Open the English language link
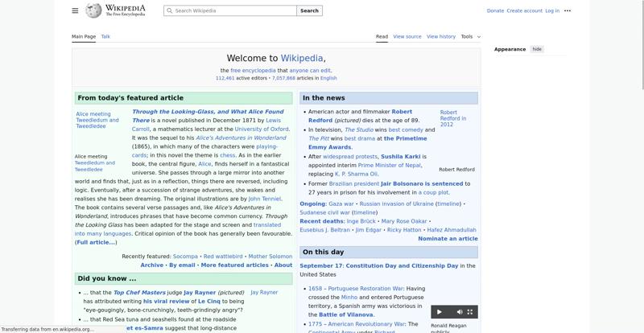Viewport: 644px width, 333px height. pos(328,78)
